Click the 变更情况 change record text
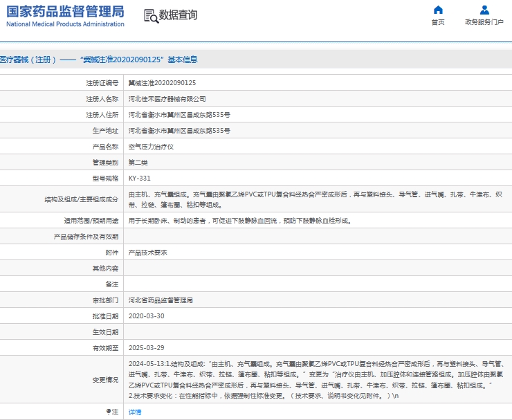Viewport: 512px width, 420px height. click(x=316, y=379)
